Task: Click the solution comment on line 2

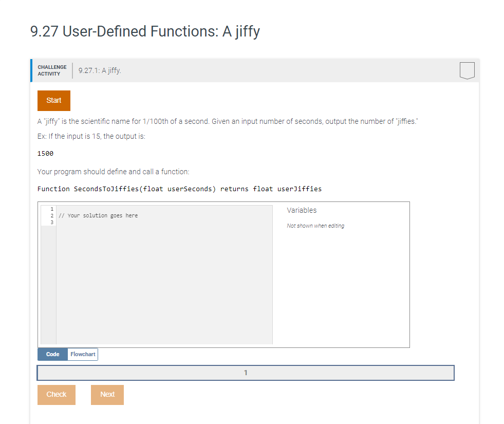Action: [98, 215]
